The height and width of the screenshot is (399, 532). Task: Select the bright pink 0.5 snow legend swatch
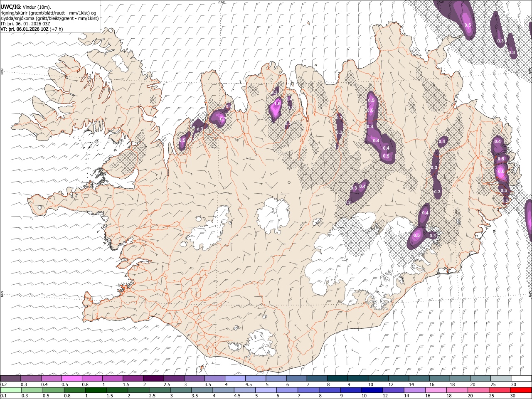(x=72, y=379)
